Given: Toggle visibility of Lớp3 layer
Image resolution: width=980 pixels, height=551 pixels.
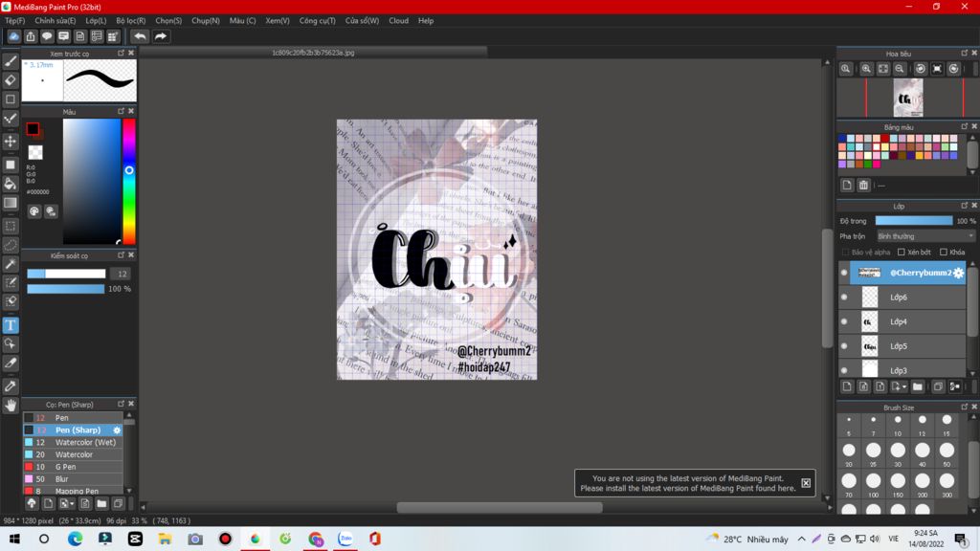Looking at the screenshot, I should click(x=844, y=370).
